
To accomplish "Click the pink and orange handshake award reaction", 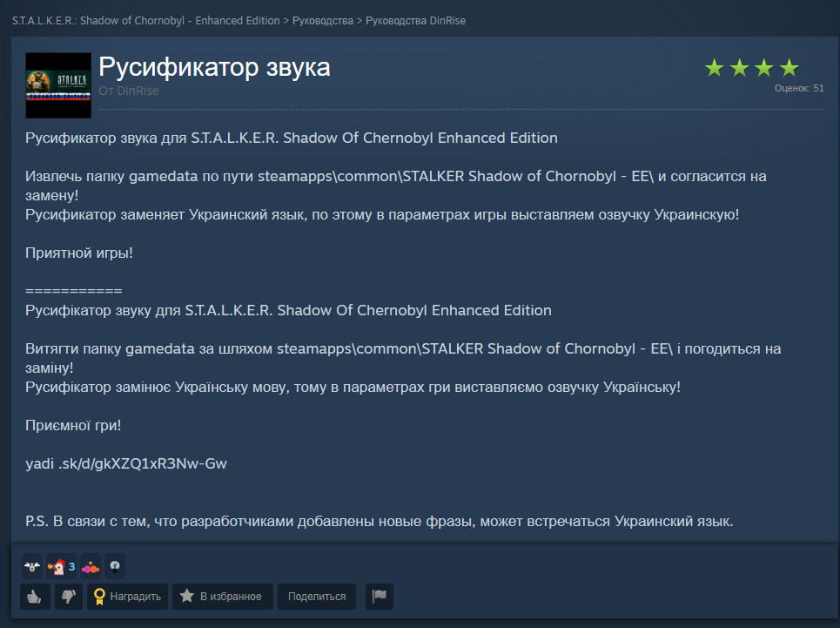I will coord(91,566).
